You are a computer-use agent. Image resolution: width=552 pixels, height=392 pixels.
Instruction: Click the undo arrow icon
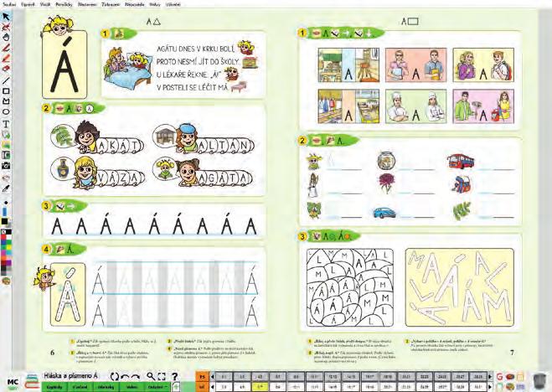(x=125, y=377)
